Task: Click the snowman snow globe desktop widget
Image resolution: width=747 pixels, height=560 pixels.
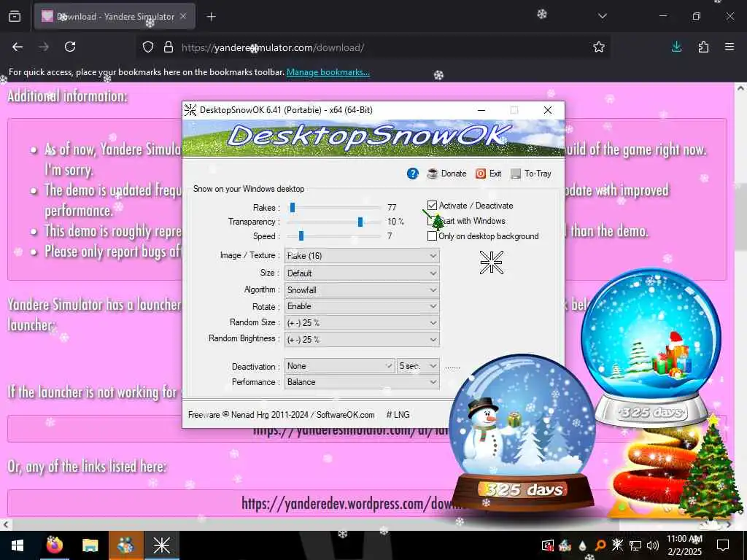Action: [522, 433]
